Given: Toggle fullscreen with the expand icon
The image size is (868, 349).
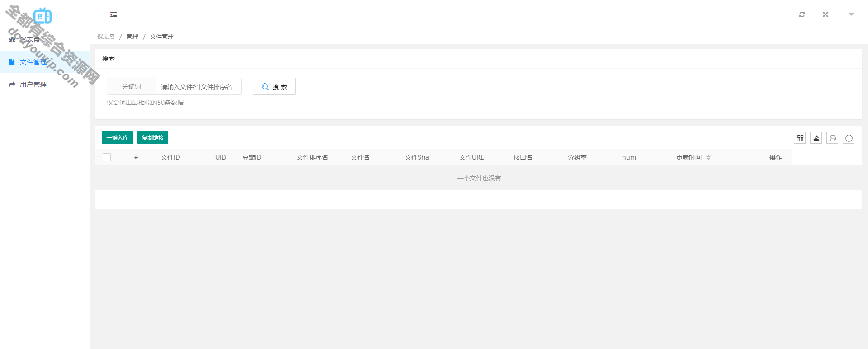Looking at the screenshot, I should coord(826,14).
